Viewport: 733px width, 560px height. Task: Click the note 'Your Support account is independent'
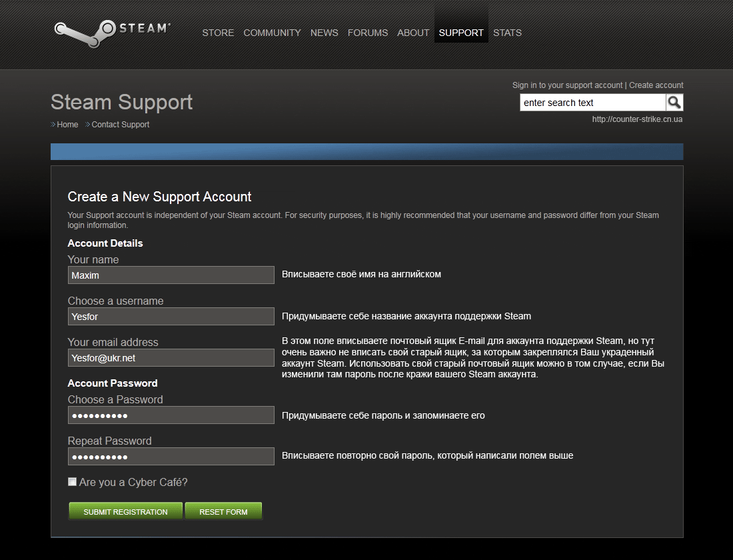pos(363,220)
